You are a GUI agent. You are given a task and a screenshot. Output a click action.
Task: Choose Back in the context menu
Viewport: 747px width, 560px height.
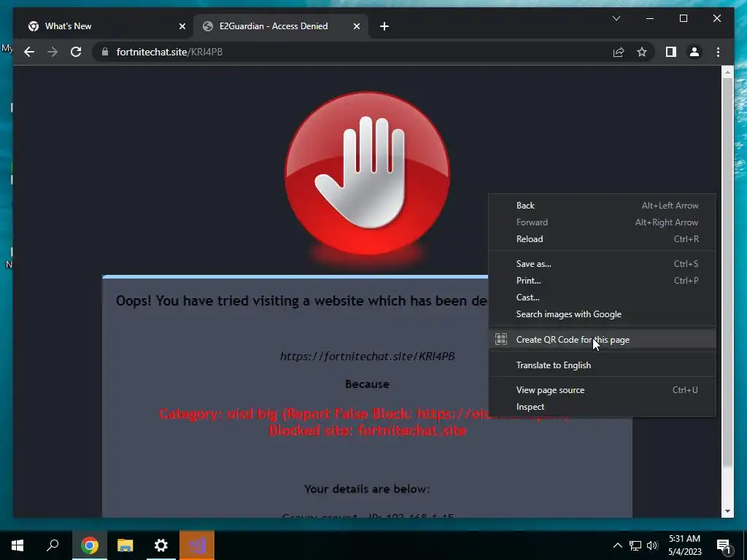tap(603, 205)
